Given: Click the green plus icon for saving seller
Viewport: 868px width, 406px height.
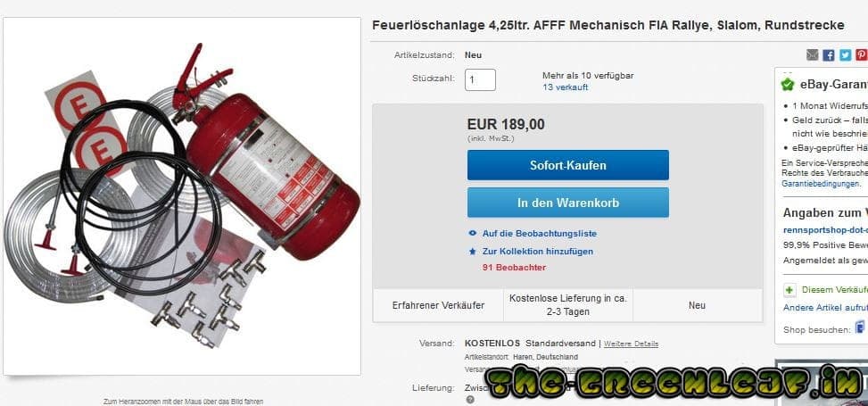Looking at the screenshot, I should pyautogui.click(x=790, y=290).
